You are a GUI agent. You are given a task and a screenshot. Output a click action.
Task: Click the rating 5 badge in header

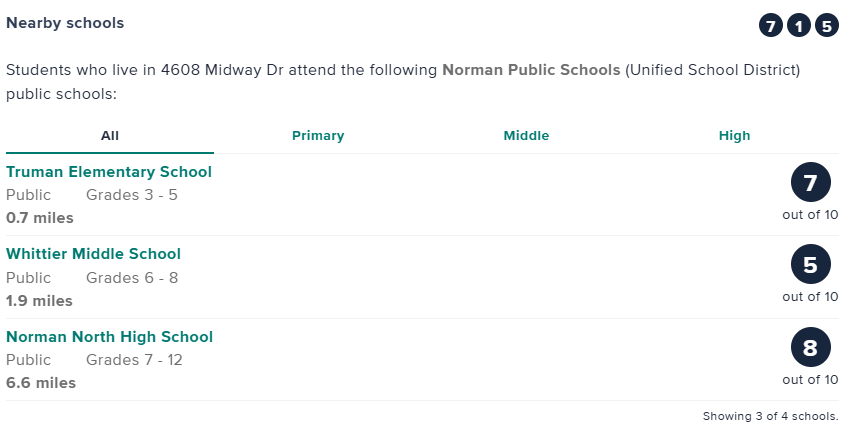point(826,26)
